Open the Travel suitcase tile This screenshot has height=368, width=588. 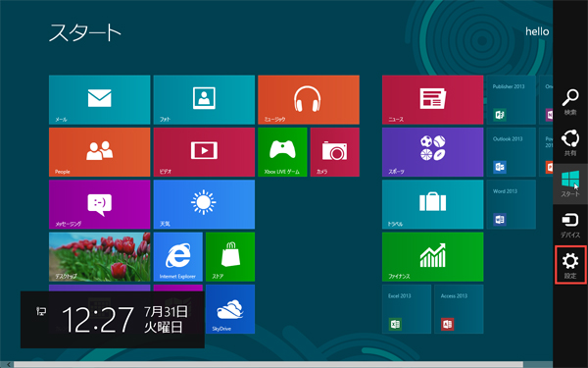click(x=433, y=204)
